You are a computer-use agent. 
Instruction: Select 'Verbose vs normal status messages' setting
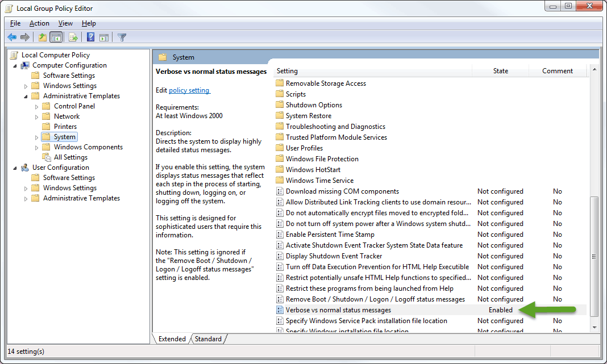(x=338, y=310)
